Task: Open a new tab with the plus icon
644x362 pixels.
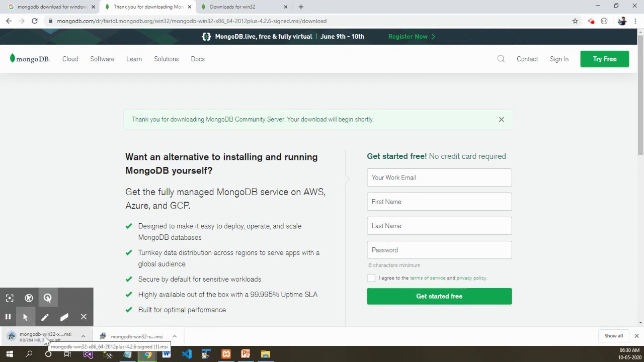Action: tap(301, 7)
